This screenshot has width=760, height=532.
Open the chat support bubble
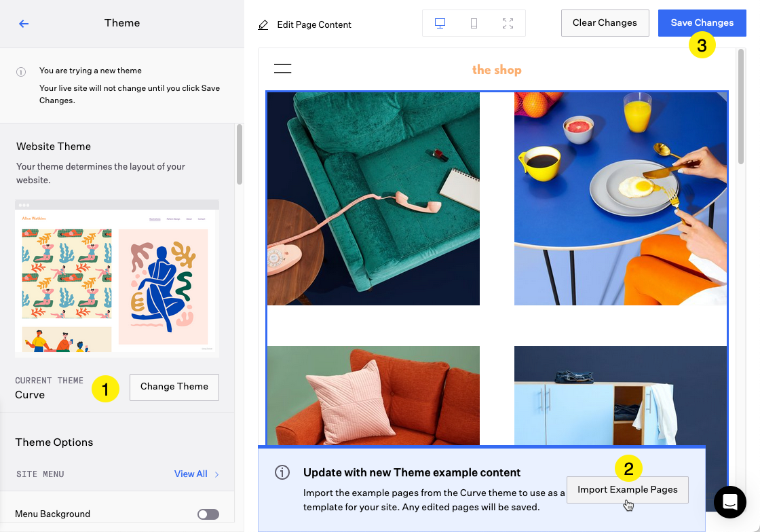point(729,502)
